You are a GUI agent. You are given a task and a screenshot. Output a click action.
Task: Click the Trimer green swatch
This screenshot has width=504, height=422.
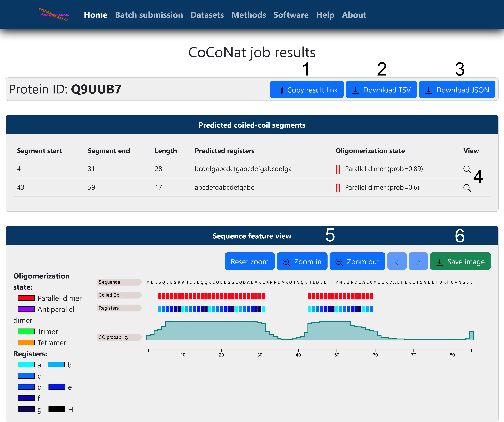pos(26,331)
